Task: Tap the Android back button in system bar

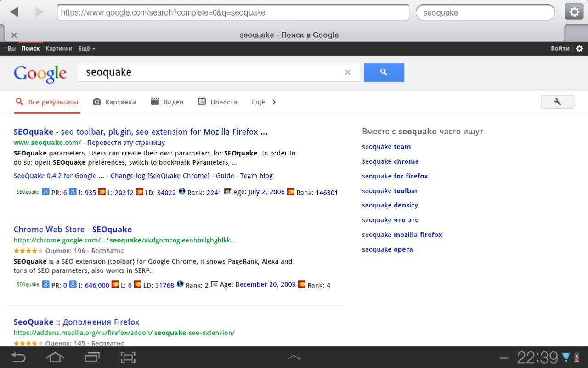Action: 18,357
